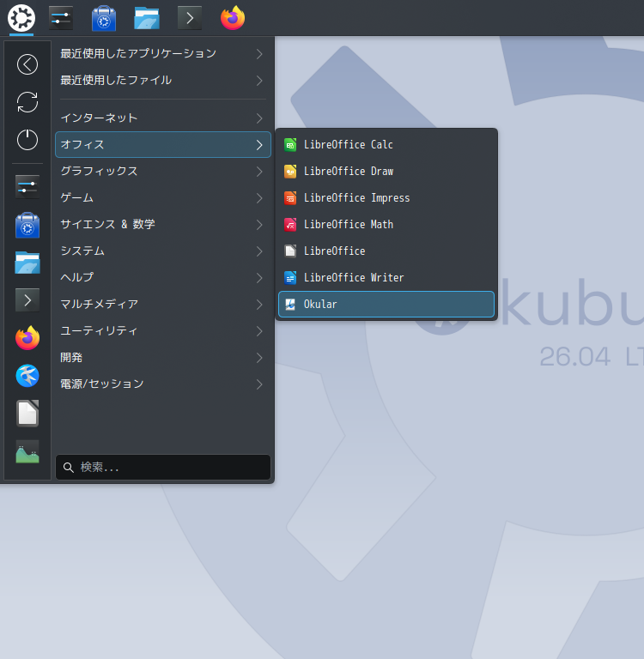Image resolution: width=644 pixels, height=659 pixels.
Task: Launch LibreOffice start center entry
Action: (x=386, y=251)
